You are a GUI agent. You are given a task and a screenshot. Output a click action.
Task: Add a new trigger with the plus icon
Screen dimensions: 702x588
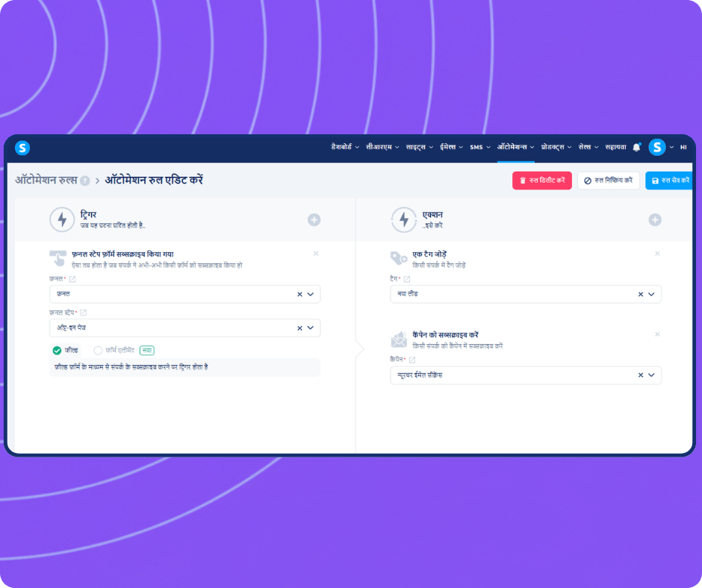(314, 219)
